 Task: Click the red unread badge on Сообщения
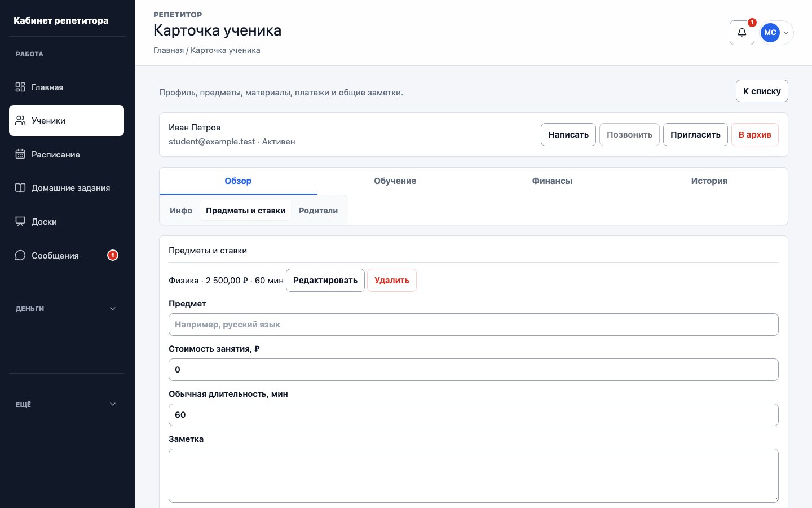pyautogui.click(x=113, y=255)
